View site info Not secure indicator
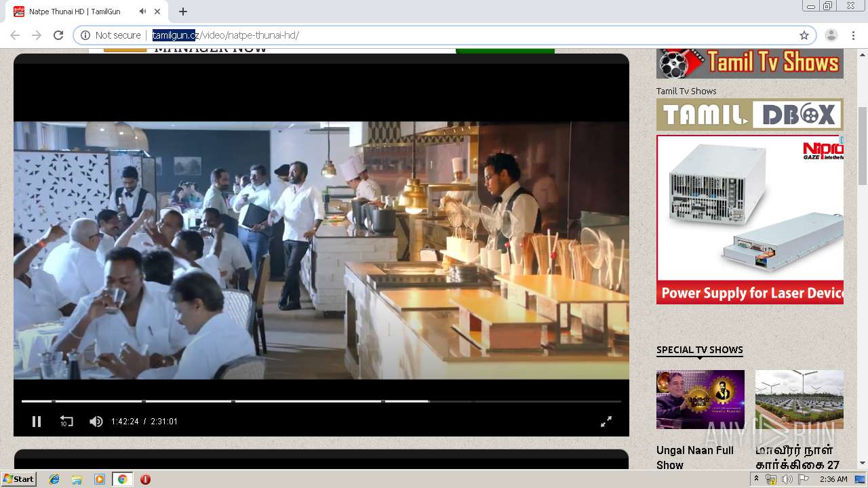The image size is (868, 488). tap(111, 35)
